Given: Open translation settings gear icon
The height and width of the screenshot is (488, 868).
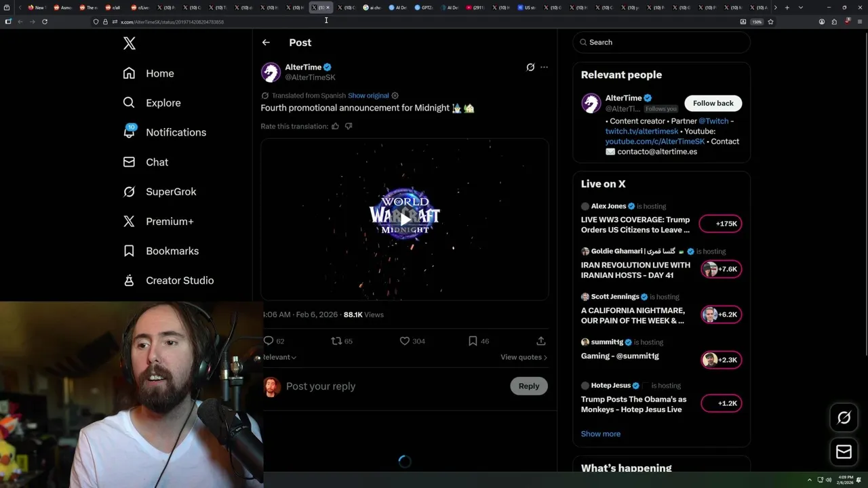Looking at the screenshot, I should (395, 96).
